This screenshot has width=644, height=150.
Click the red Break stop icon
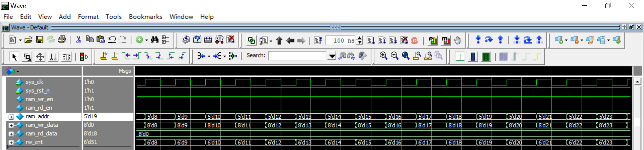coord(415,41)
